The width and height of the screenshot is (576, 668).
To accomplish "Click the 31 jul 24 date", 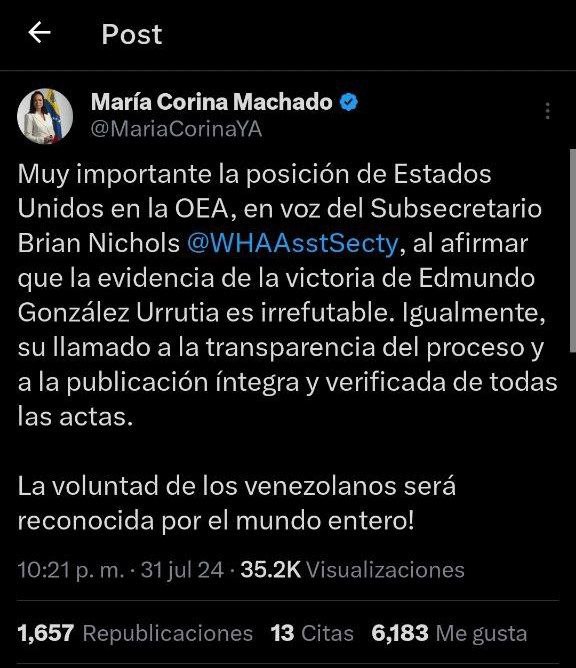I will point(182,570).
